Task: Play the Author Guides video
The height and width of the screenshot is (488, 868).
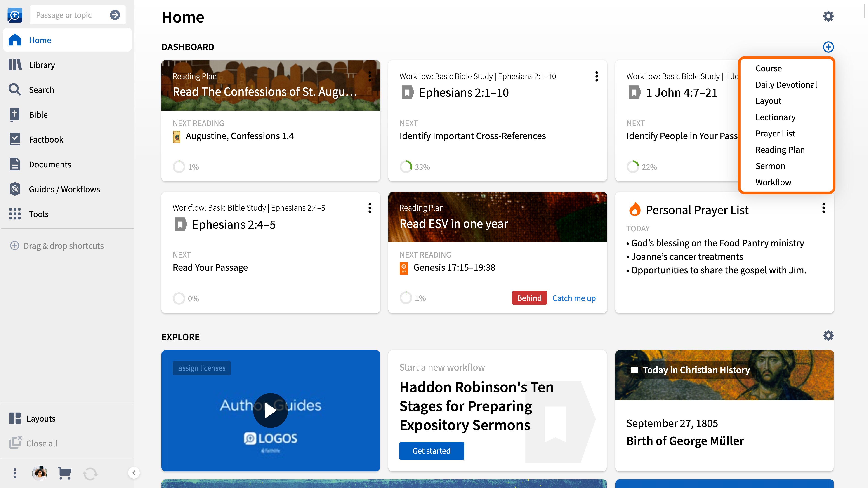Action: (x=270, y=410)
